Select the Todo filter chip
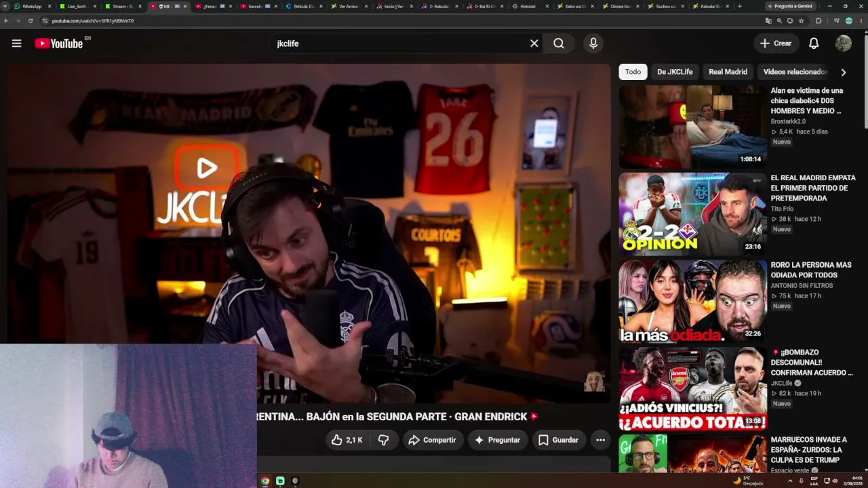868x488 pixels. 633,72
